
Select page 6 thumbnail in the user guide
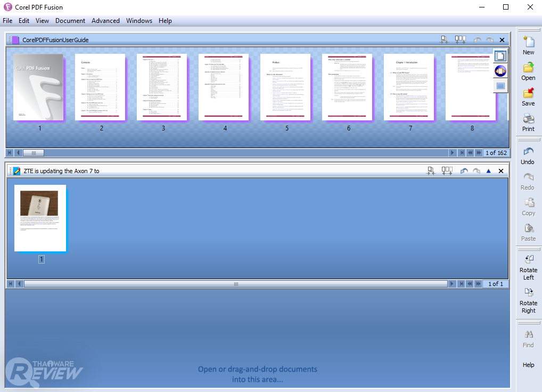[x=347, y=87]
